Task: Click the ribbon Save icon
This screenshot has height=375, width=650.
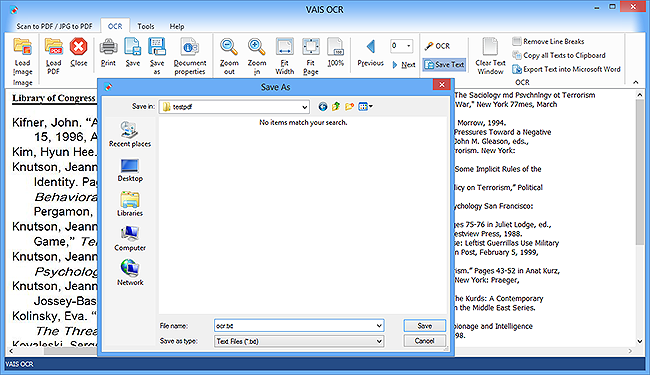Action: [133, 46]
